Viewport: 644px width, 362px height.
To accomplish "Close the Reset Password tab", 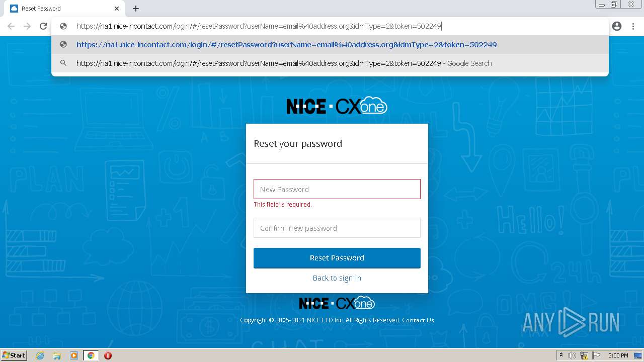I will 117,9.
